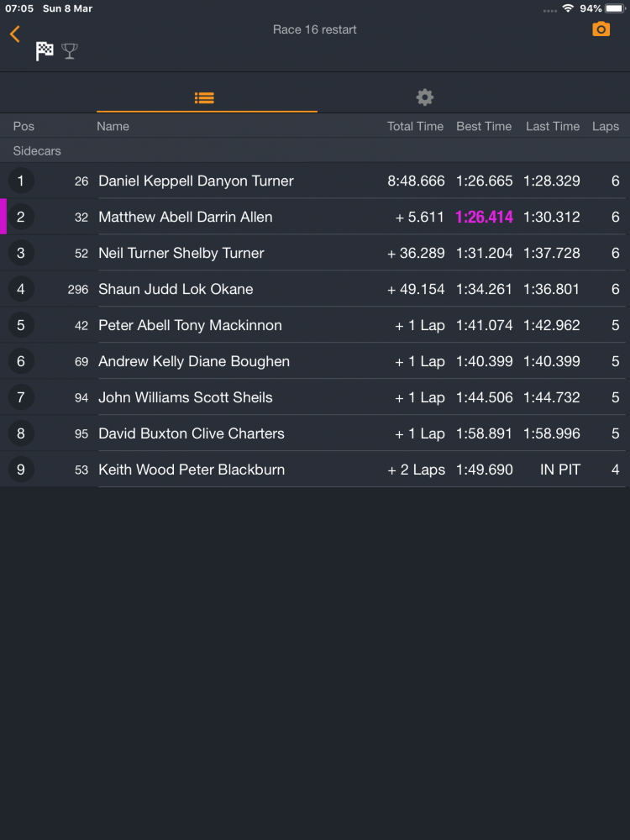Tap the checkered flag icon
The height and width of the screenshot is (840, 630).
45,51
